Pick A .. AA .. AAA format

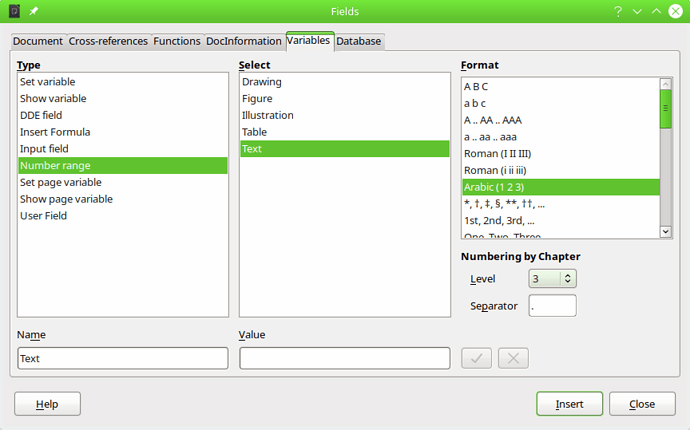[561, 120]
